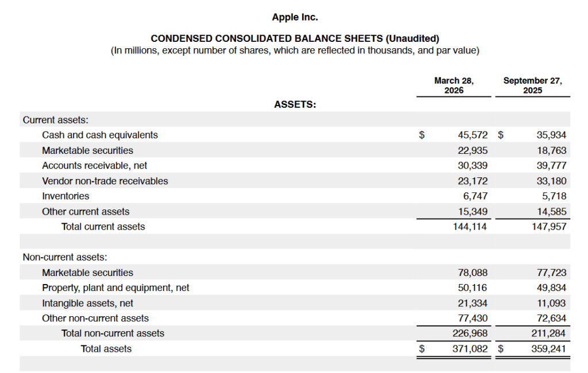588x373 pixels.
Task: Click the 'Current assets:' row label
Action: pos(56,120)
